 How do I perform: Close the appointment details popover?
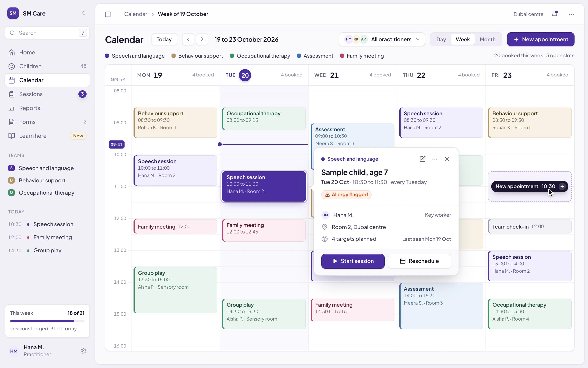447,159
